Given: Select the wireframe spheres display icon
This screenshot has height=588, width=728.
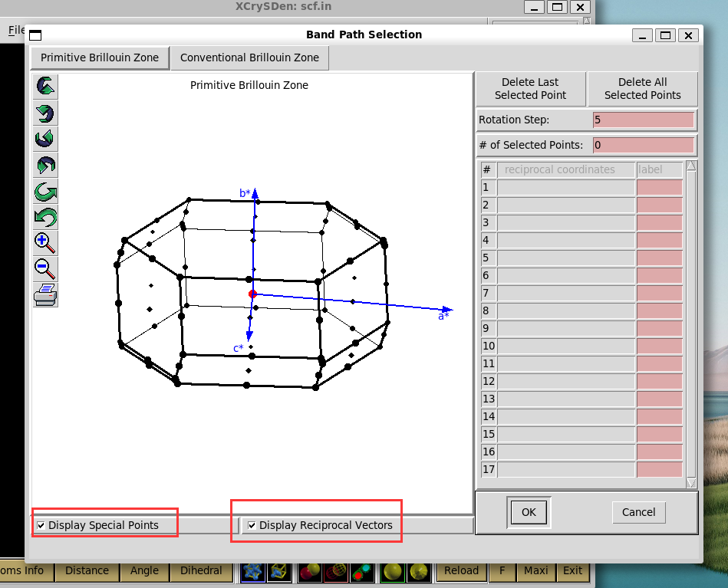Looking at the screenshot, I should [336, 572].
